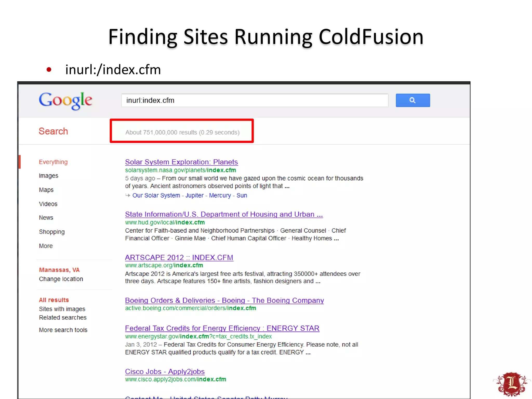Viewport: 532px width, 399px height.
Task: Click www.energystar.gov/index.cfm?c=tax_credits URL text
Action: pos(198,336)
